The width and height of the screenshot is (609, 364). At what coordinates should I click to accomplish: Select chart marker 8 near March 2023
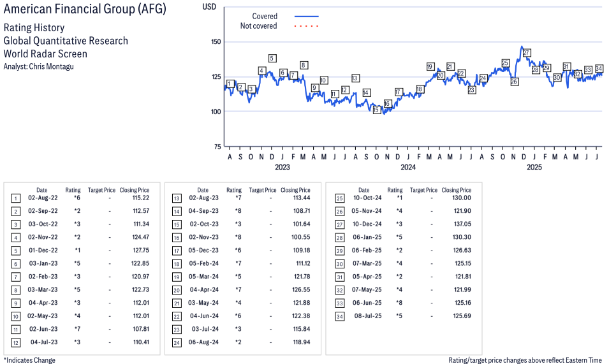click(304, 65)
